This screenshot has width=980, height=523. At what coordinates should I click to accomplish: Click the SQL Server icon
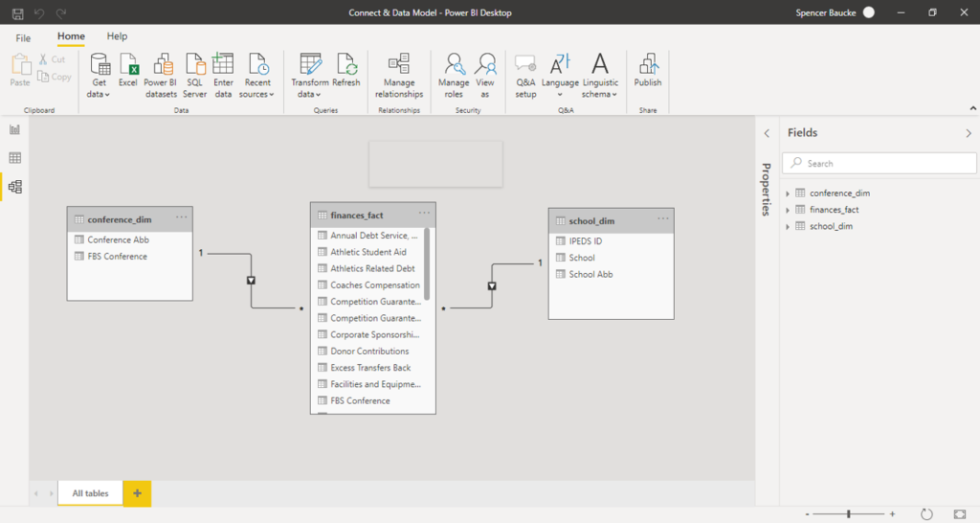(x=195, y=66)
